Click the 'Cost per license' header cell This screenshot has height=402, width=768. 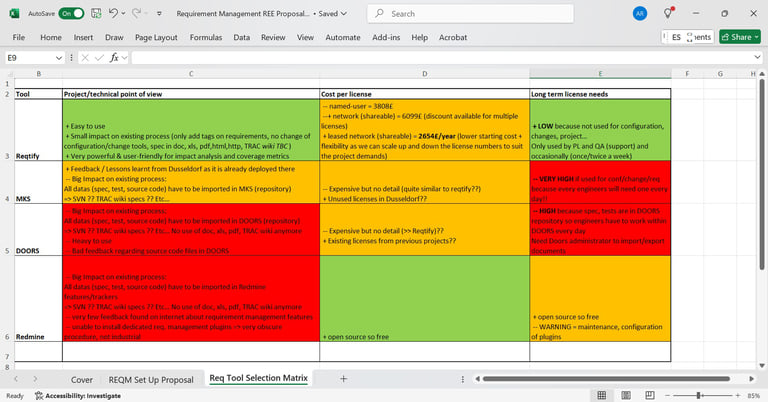click(x=425, y=94)
